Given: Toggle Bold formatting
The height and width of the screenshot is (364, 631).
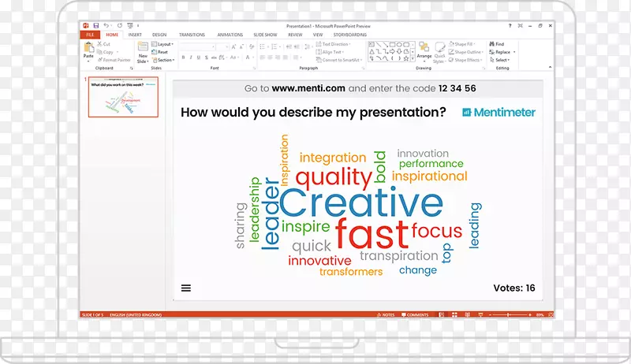Looking at the screenshot, I should tap(183, 58).
